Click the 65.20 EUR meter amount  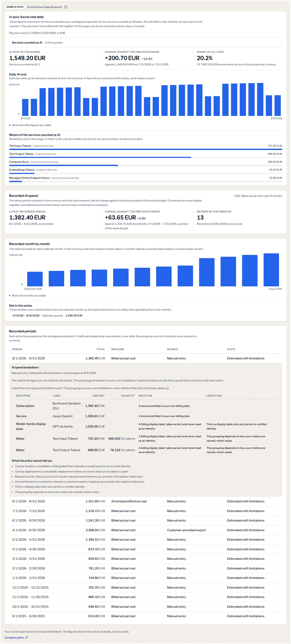pyautogui.click(x=276, y=170)
